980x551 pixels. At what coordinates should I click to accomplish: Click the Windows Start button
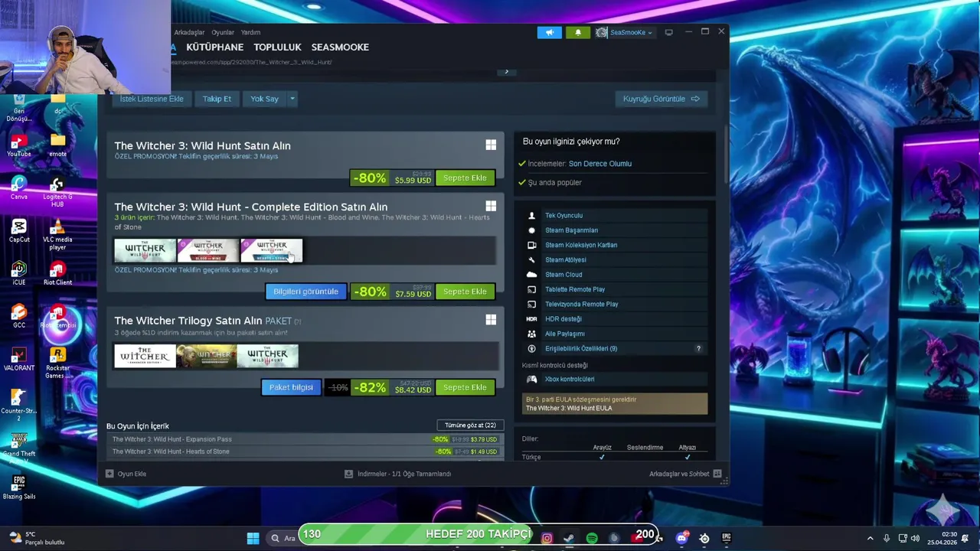(253, 538)
